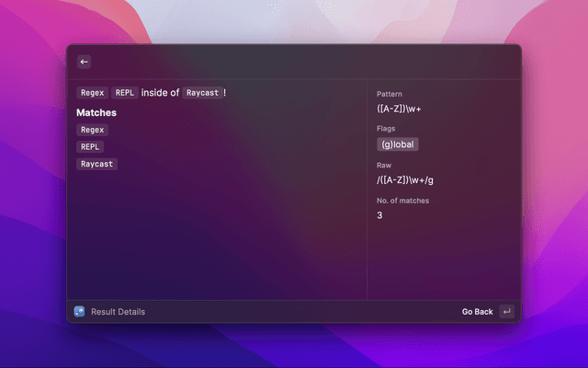
Task: Click the Result Details label
Action: click(x=118, y=312)
